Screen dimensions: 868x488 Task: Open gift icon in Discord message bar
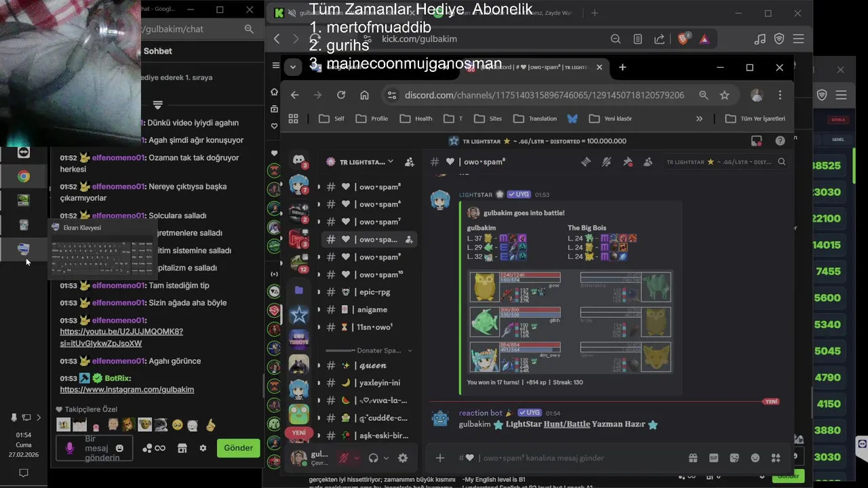[692, 458]
